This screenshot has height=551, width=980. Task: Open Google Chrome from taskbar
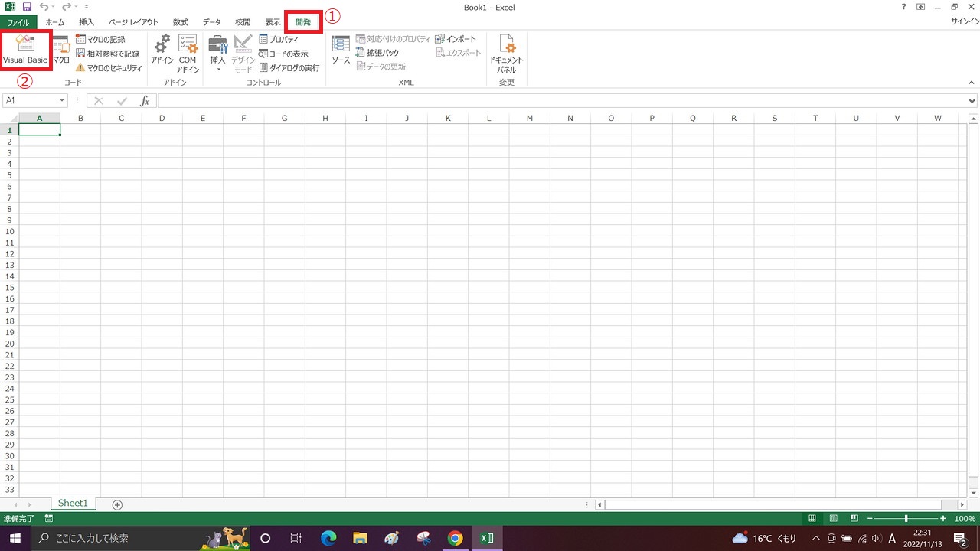(x=455, y=538)
